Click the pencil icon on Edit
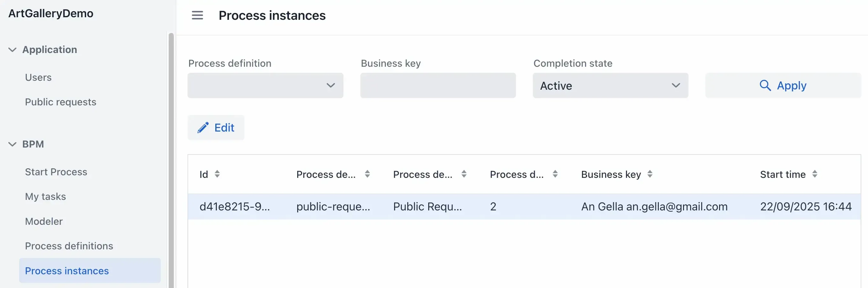This screenshot has width=868, height=288. 203,127
